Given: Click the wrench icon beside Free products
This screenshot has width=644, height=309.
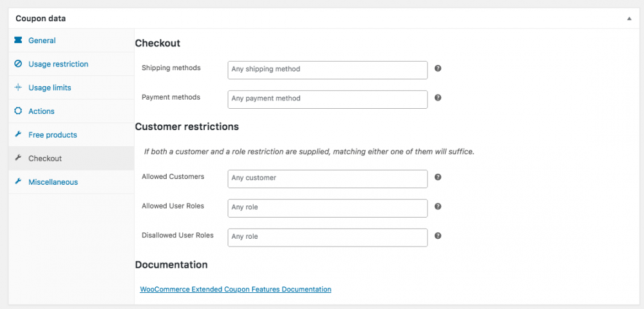Looking at the screenshot, I should [18, 135].
